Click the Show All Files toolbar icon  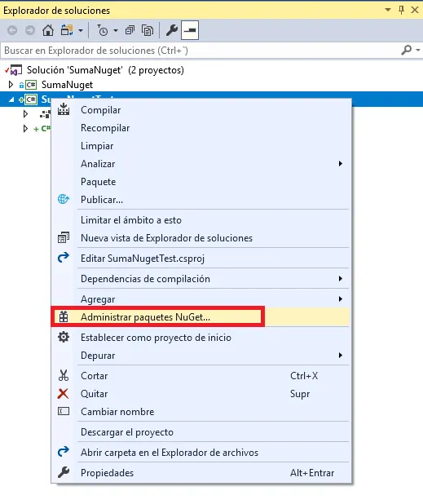coord(148,30)
